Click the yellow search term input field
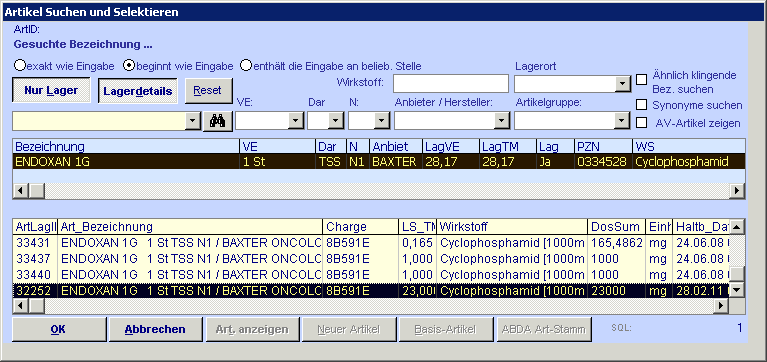 click(99, 121)
